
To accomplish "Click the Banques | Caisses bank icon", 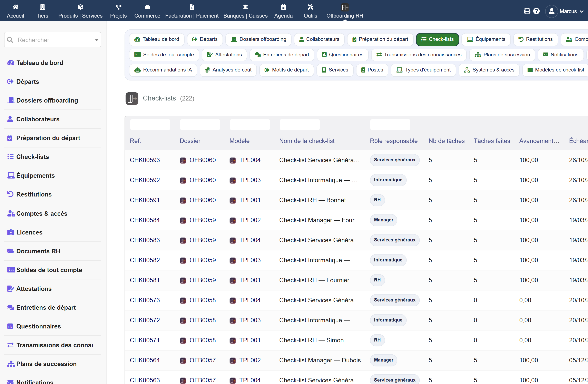I will (245, 7).
